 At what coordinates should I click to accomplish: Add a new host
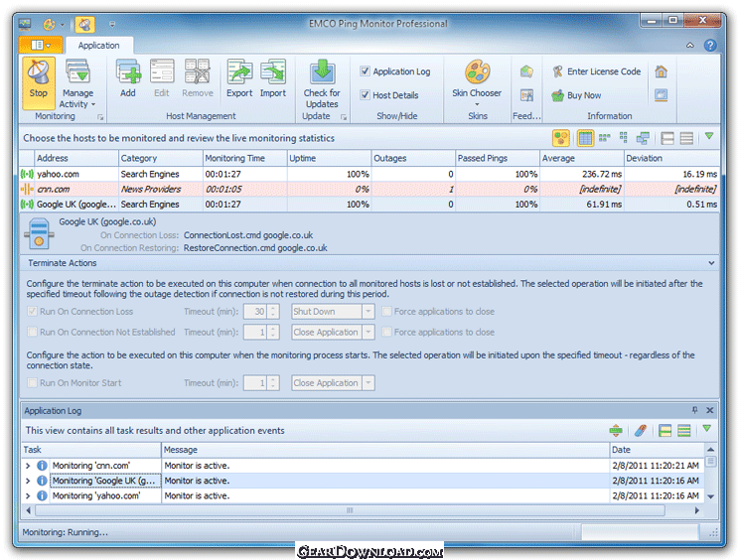pos(128,78)
